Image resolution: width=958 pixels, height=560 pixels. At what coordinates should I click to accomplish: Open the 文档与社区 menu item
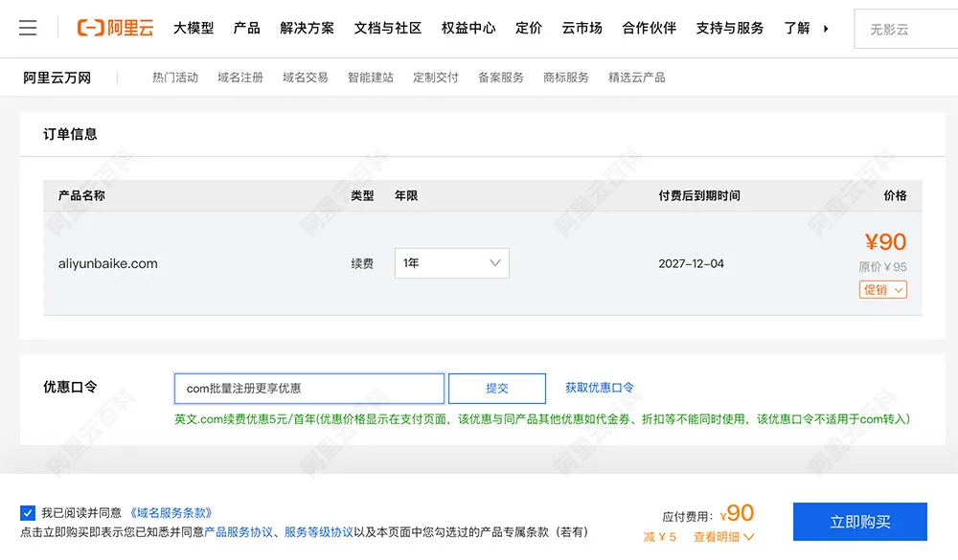(386, 29)
